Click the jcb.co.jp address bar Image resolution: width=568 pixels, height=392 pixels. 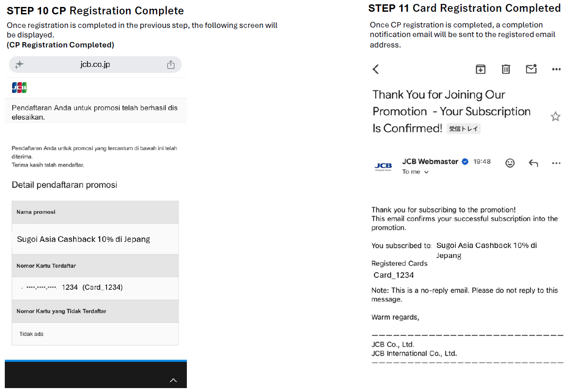95,64
